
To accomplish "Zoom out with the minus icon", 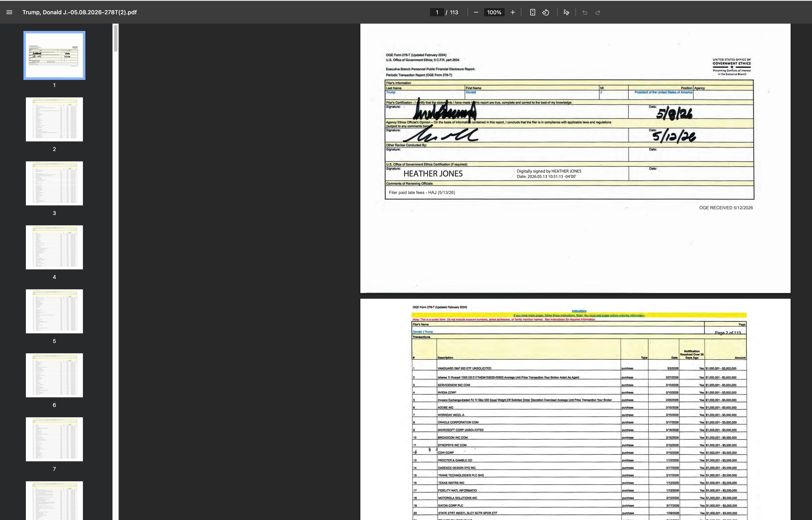I will pyautogui.click(x=476, y=12).
